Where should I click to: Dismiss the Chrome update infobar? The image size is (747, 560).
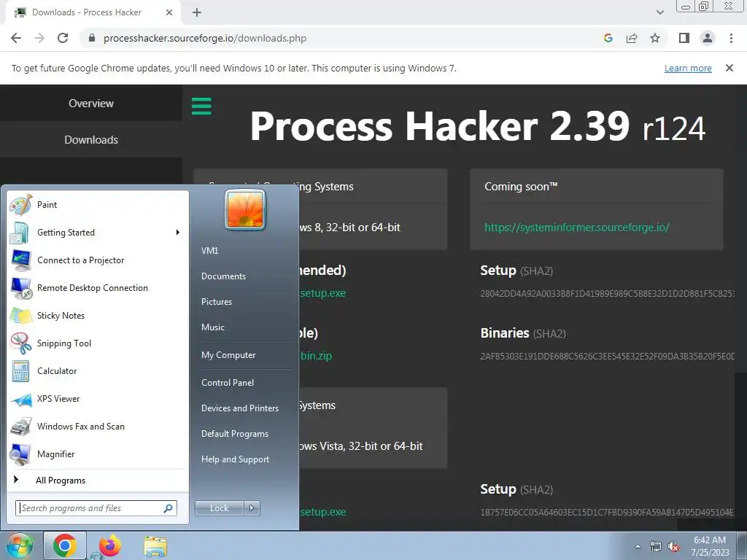click(729, 68)
